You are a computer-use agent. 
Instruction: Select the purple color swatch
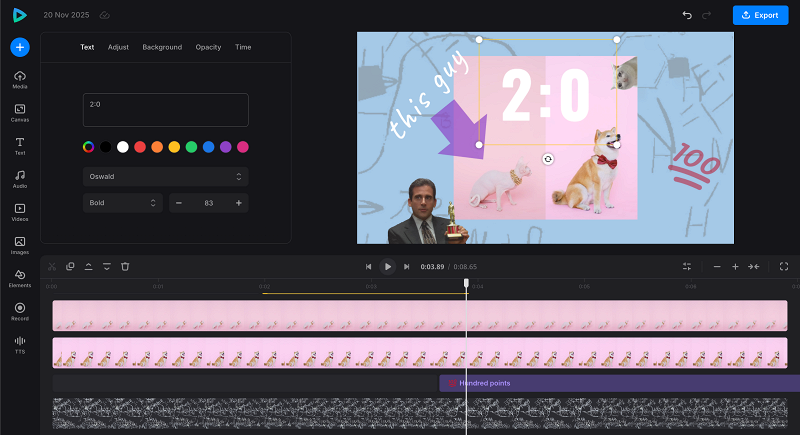tap(226, 147)
